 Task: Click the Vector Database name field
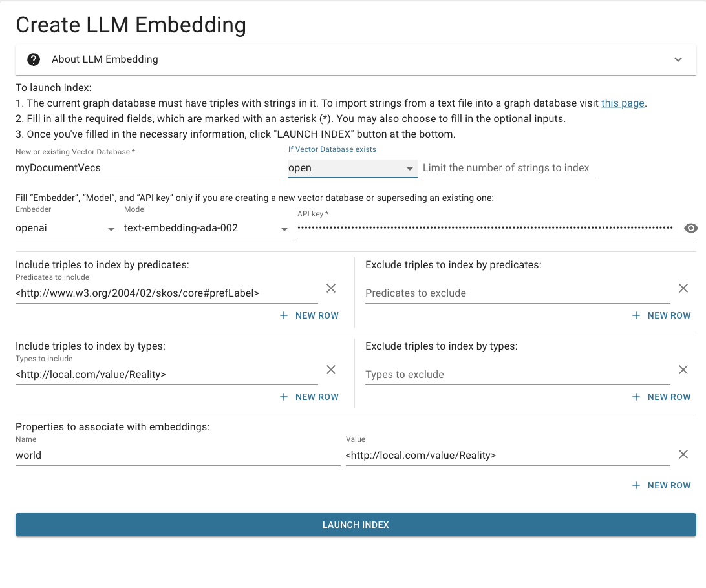click(x=149, y=168)
